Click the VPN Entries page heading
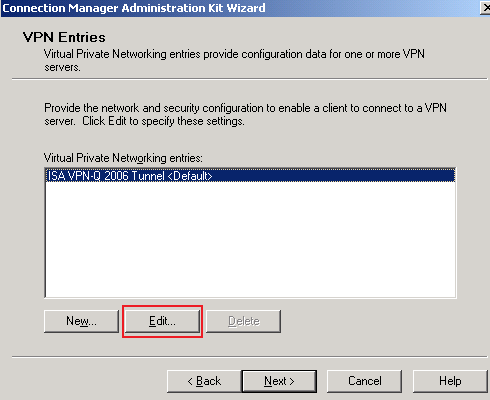490x400 pixels. pos(64,37)
